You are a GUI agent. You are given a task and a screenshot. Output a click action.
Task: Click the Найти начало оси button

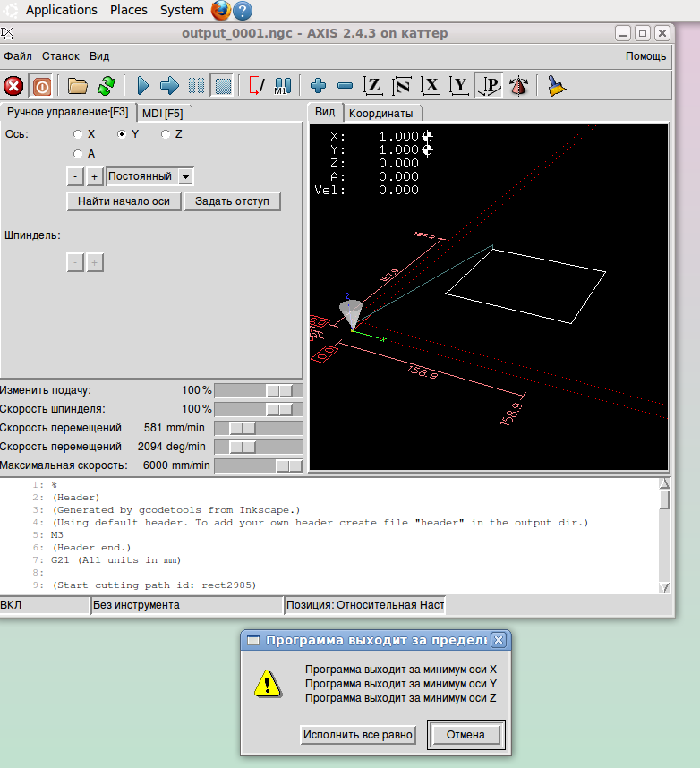coord(124,201)
